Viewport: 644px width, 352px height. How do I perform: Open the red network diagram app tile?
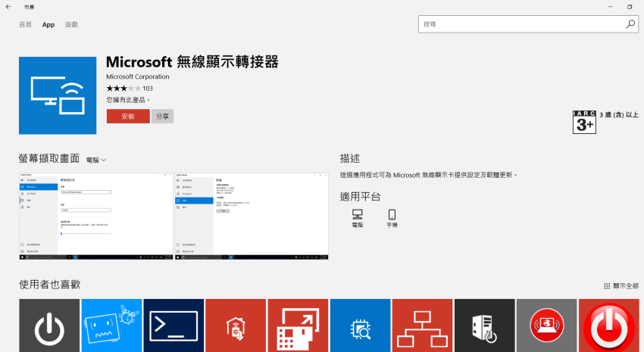click(422, 326)
